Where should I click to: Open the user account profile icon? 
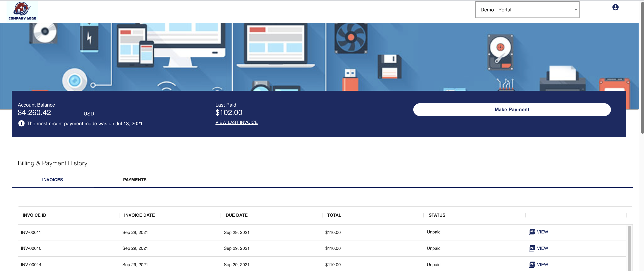(x=615, y=7)
